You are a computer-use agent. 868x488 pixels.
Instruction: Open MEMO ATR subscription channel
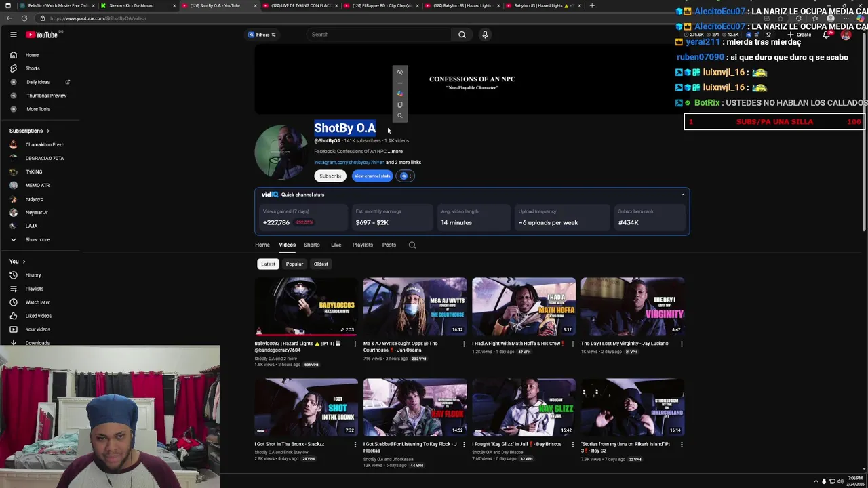[37, 185]
